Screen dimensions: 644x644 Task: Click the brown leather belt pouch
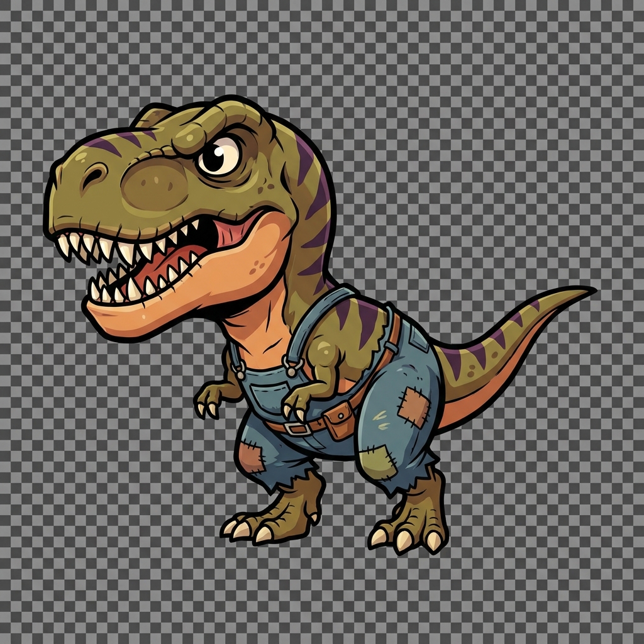click(340, 417)
